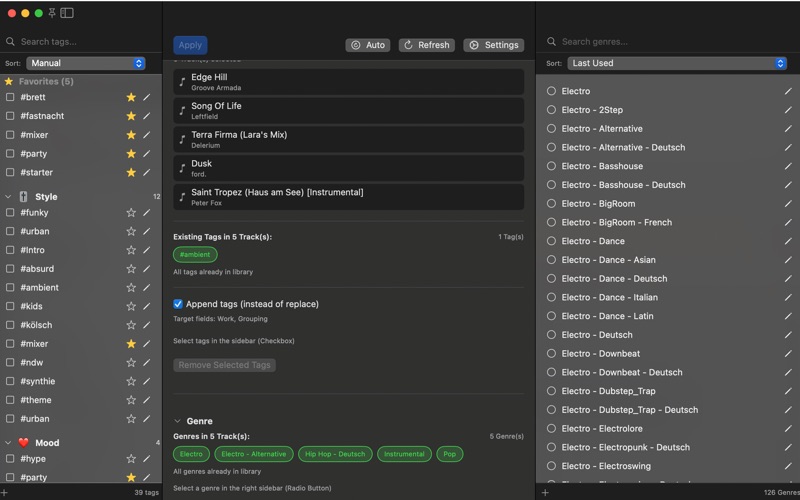Collapse the Style tag group
Viewport: 800px width, 500px height.
coord(8,196)
